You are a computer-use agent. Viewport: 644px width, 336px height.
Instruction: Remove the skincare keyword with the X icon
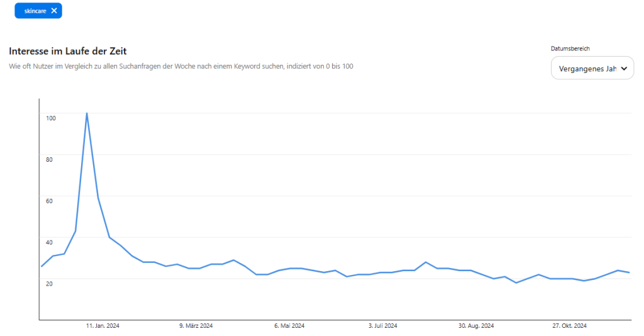pos(54,11)
